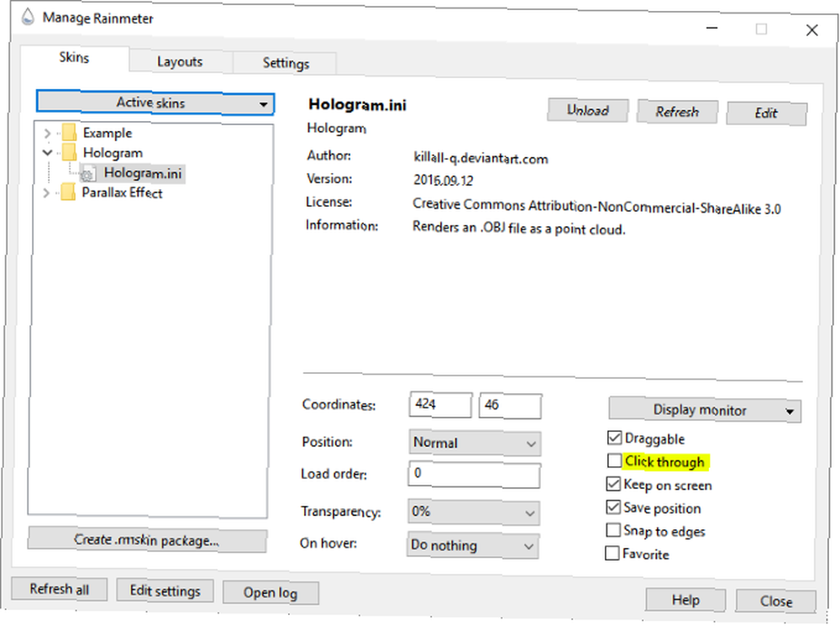Click Create .rmskin package button
The height and width of the screenshot is (626, 840).
[x=147, y=539]
